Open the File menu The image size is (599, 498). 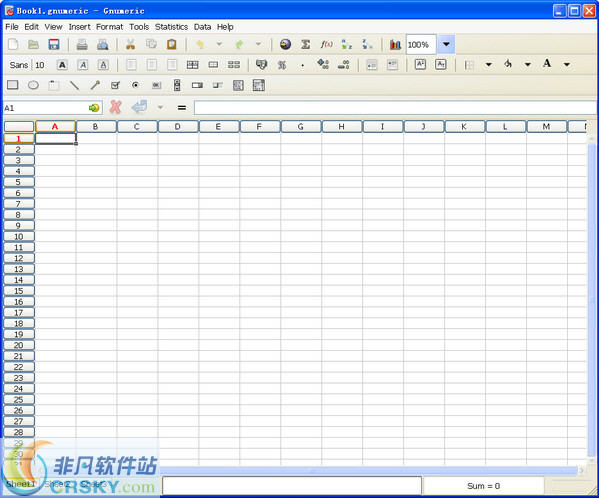click(x=12, y=27)
